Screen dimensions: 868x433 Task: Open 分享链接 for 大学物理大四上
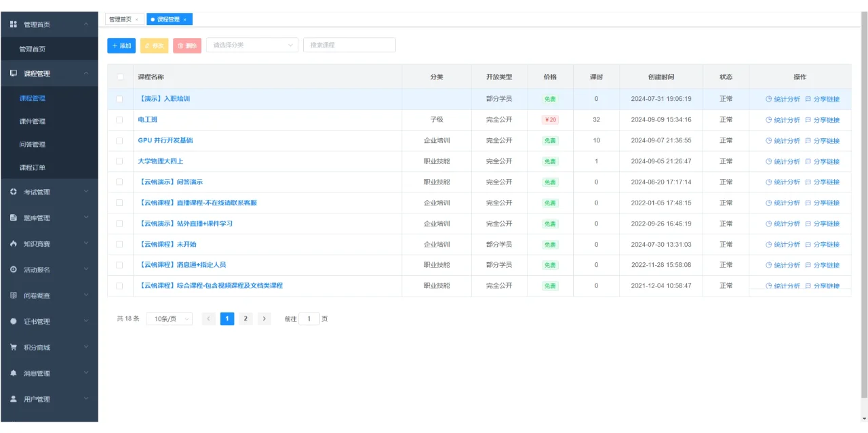pyautogui.click(x=822, y=161)
